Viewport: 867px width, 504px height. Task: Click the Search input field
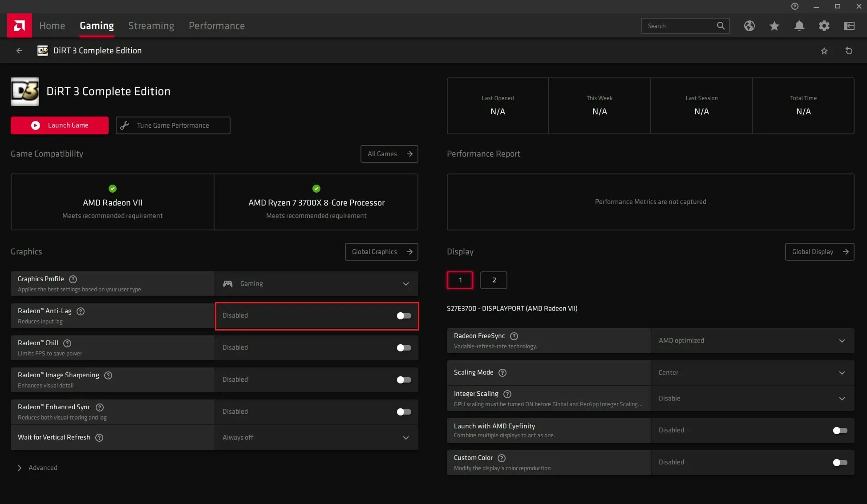coord(679,26)
